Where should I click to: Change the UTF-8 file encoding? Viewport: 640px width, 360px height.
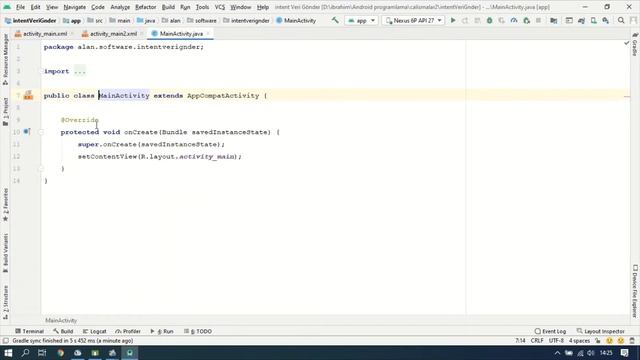pos(556,341)
